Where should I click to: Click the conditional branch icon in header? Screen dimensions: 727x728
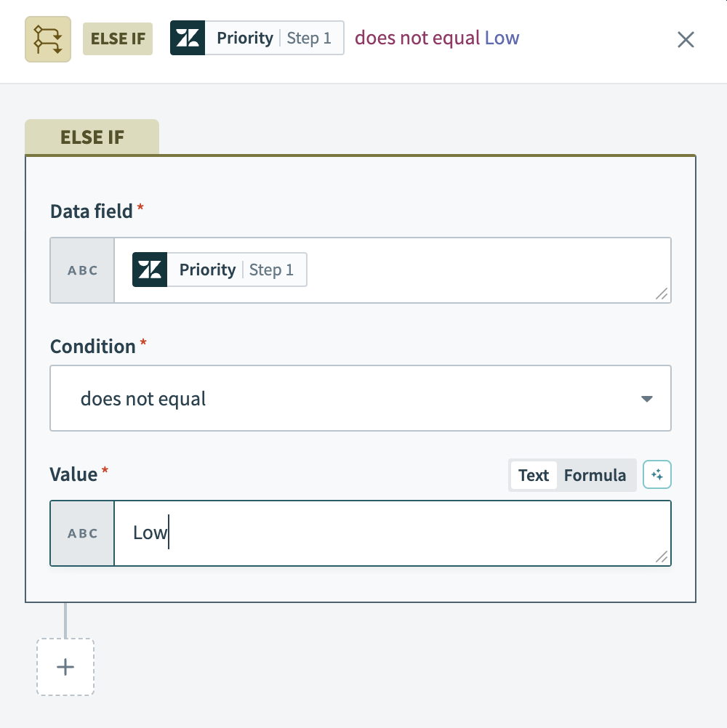click(48, 39)
